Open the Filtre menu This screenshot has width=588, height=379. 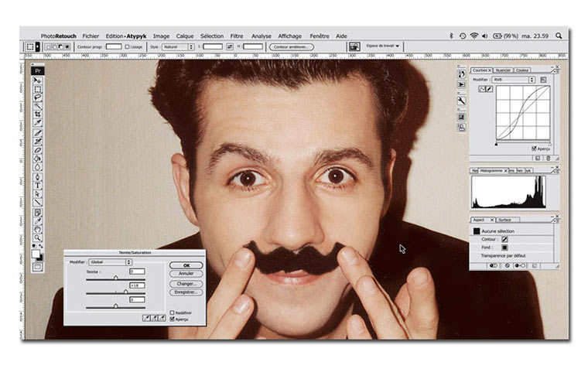click(237, 36)
